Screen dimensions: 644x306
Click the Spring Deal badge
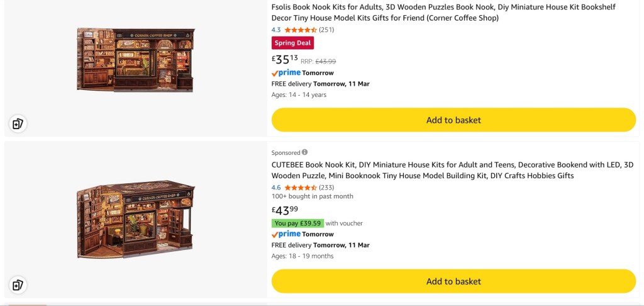(x=292, y=43)
